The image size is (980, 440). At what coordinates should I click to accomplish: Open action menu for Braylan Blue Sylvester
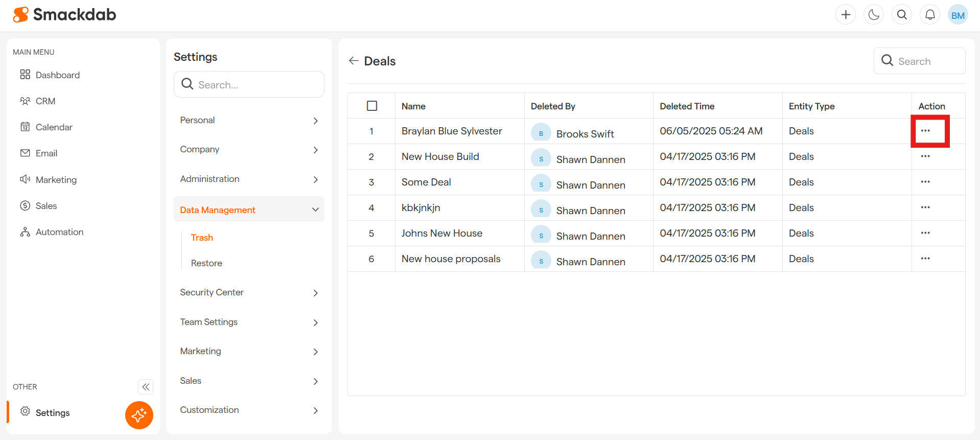925,131
